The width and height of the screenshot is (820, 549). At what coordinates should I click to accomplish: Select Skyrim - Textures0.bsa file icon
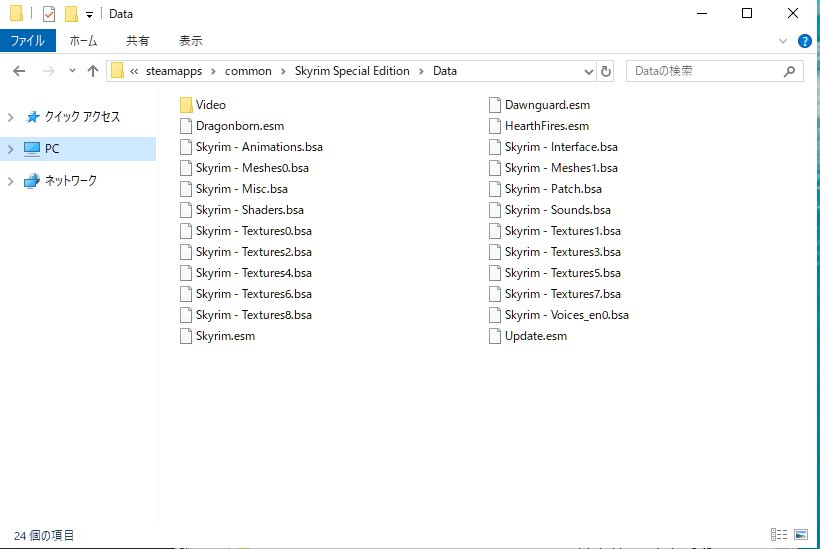186,231
